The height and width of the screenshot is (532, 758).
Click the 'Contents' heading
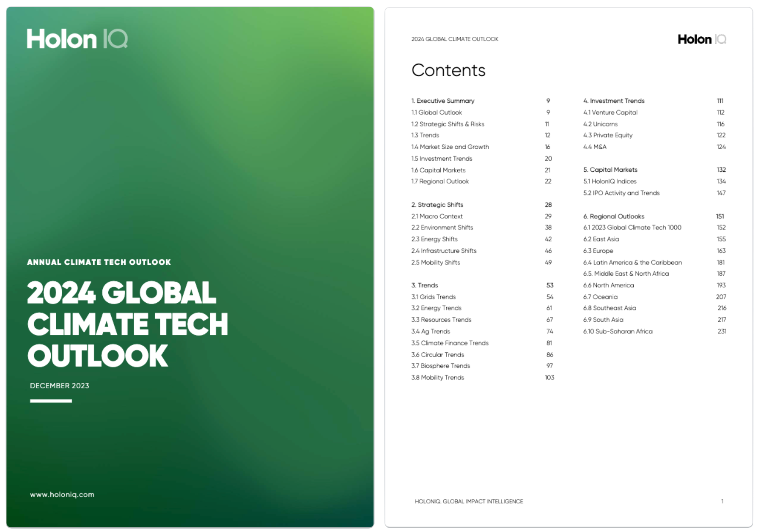[x=448, y=70]
